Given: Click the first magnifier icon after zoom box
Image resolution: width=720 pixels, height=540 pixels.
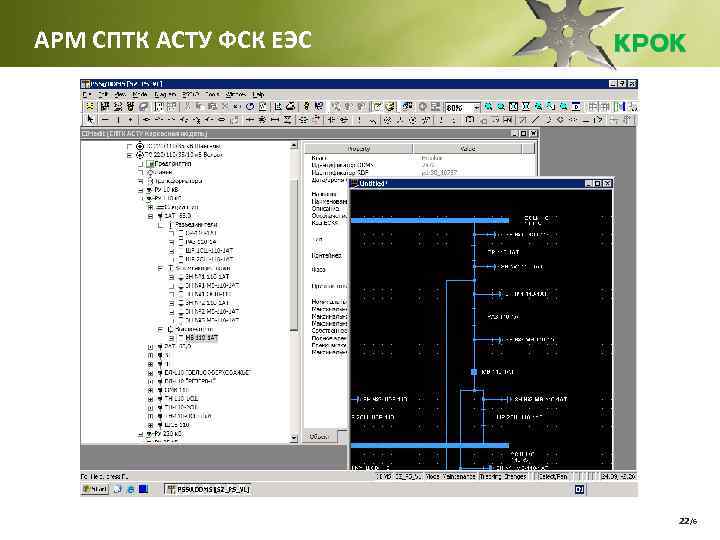Looking at the screenshot, I should (489, 107).
